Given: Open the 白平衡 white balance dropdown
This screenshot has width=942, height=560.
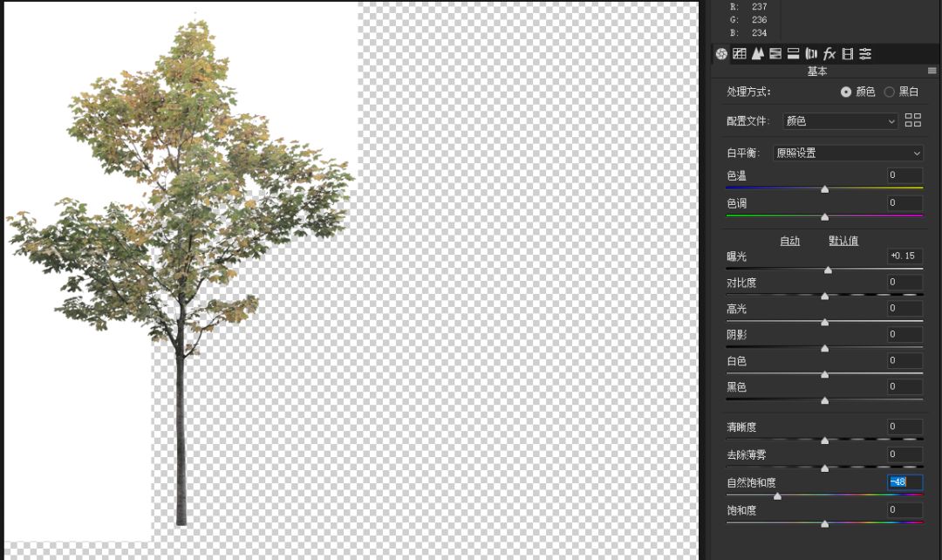Looking at the screenshot, I should (x=848, y=153).
